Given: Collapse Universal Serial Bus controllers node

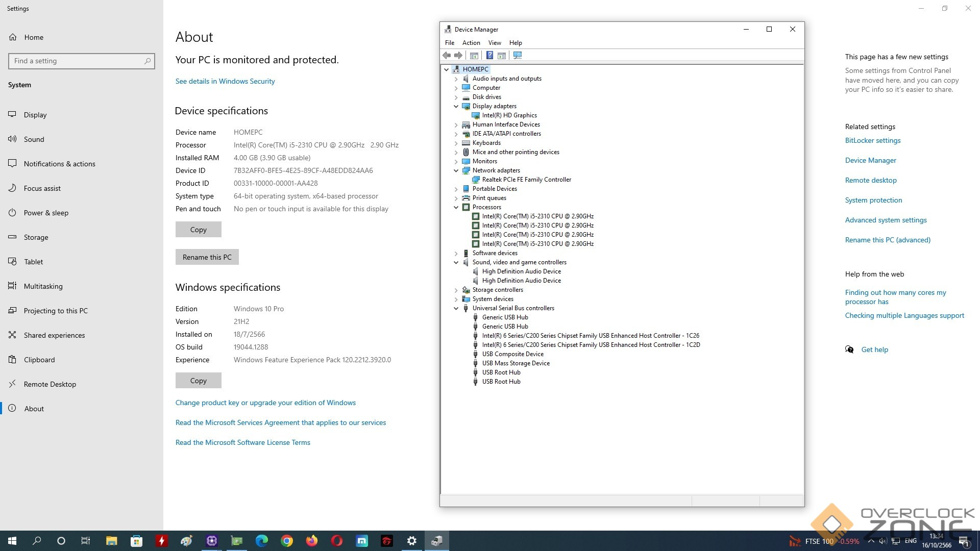Looking at the screenshot, I should (456, 308).
